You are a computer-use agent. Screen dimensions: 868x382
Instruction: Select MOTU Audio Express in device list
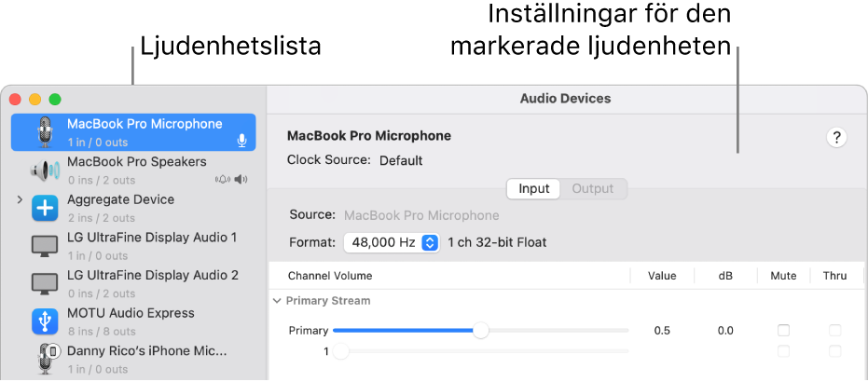(131, 314)
